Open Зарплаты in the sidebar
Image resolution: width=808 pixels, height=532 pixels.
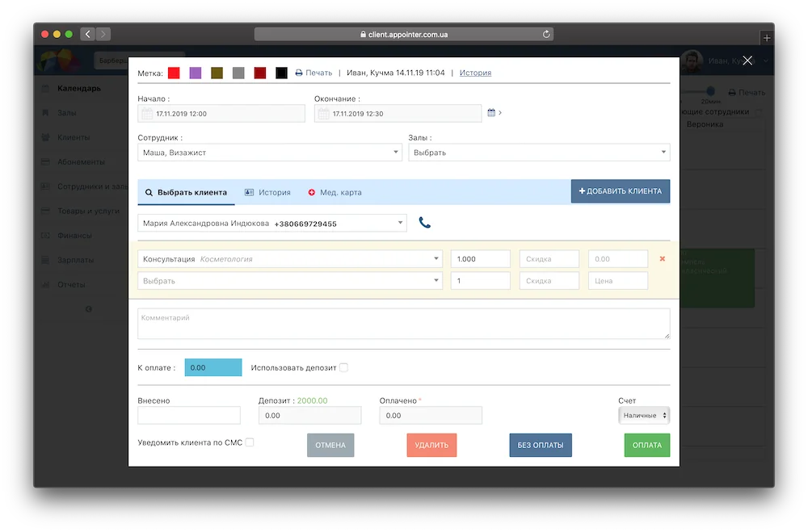tap(75, 260)
